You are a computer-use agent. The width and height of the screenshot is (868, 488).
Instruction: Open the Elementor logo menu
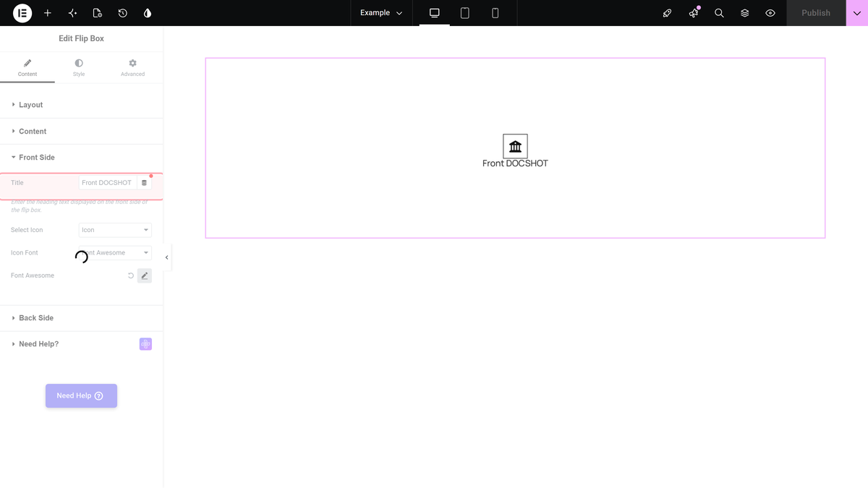click(22, 13)
